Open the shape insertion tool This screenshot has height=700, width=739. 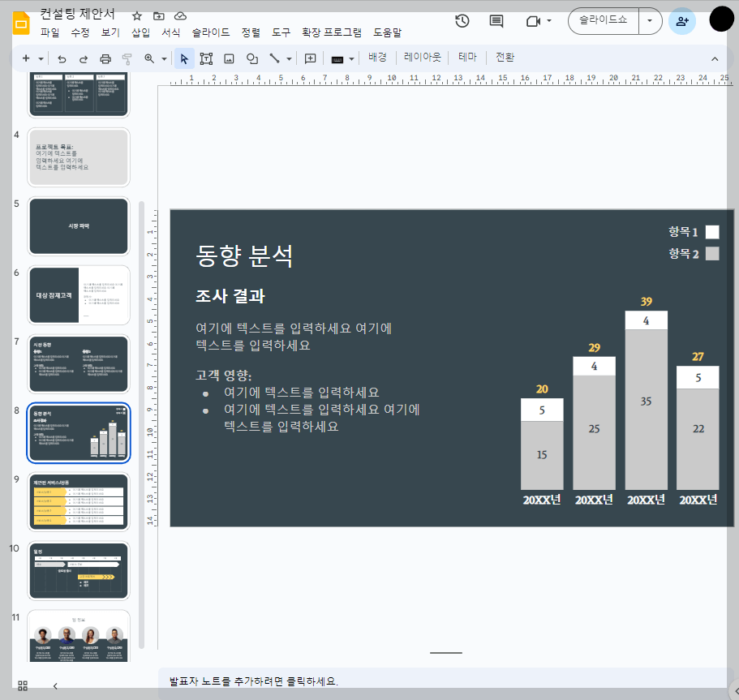click(x=251, y=58)
